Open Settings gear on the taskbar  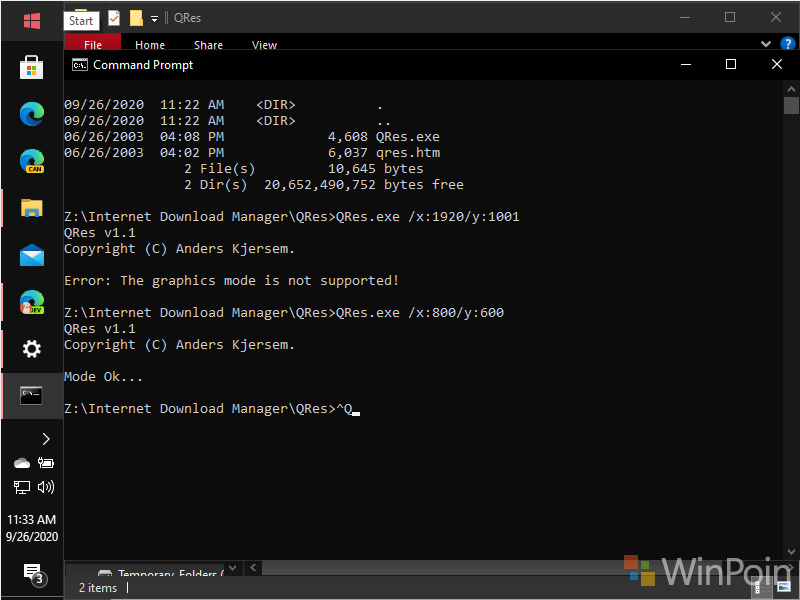32,349
